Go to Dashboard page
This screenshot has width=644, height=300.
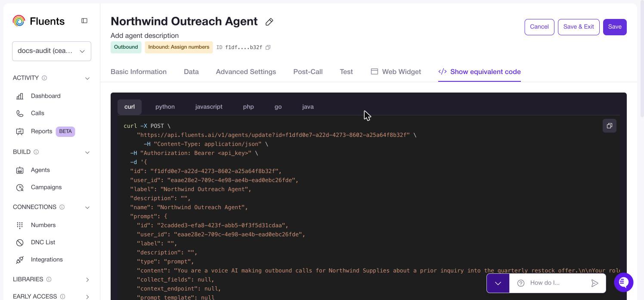coord(46,96)
